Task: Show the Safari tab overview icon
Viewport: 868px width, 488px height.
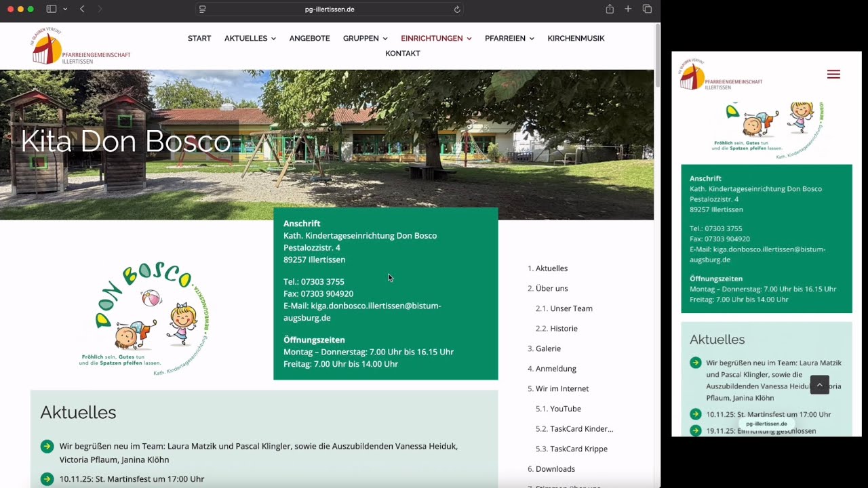Action: click(647, 9)
